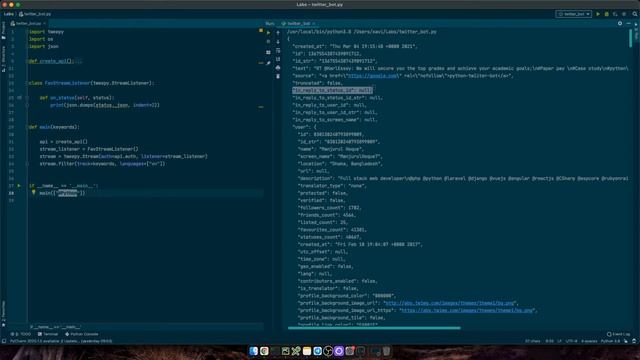
Task: Open OBS from the Dock
Action: click(x=328, y=351)
